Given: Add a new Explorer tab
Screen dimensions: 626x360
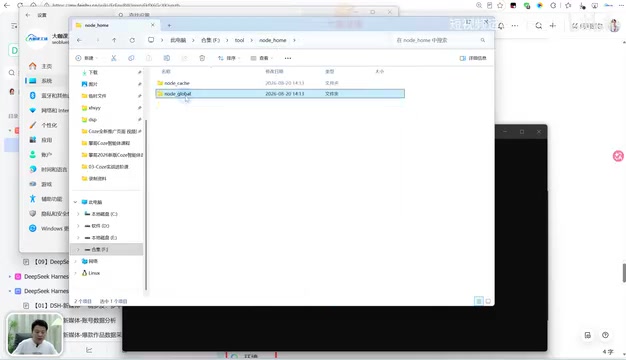Looking at the screenshot, I should (x=169, y=25).
